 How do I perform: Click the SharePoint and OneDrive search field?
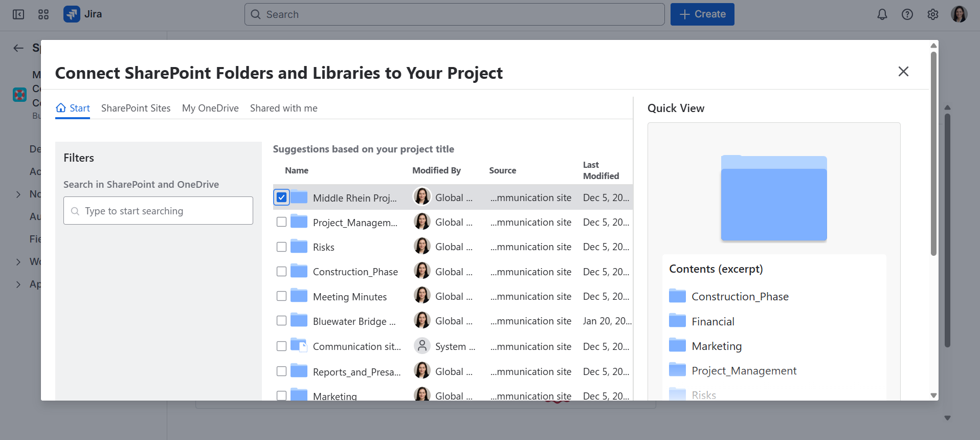pyautogui.click(x=159, y=211)
